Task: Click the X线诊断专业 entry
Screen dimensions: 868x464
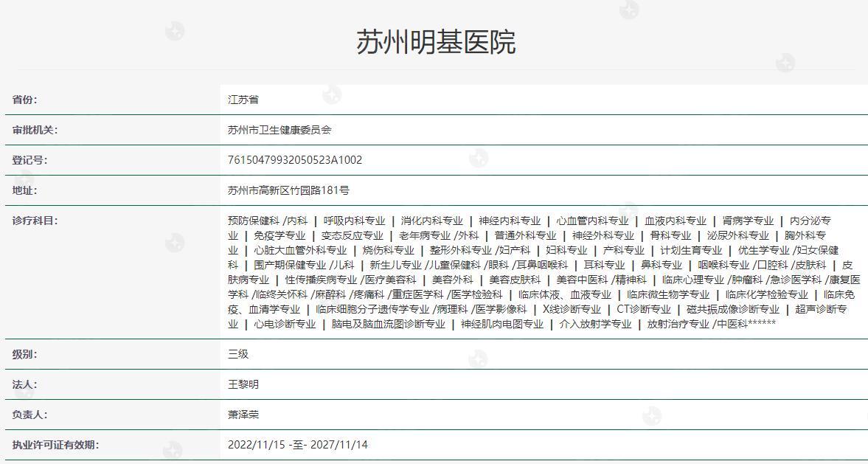Action: (x=572, y=310)
